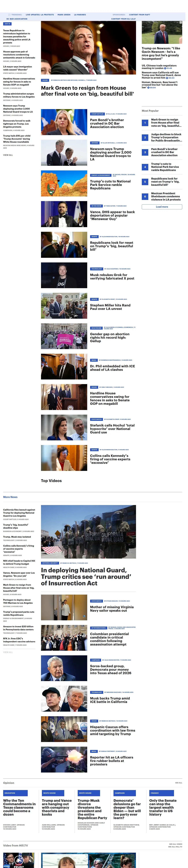Open 'Dr. Phil embedded with ICE' article

[112, 368]
